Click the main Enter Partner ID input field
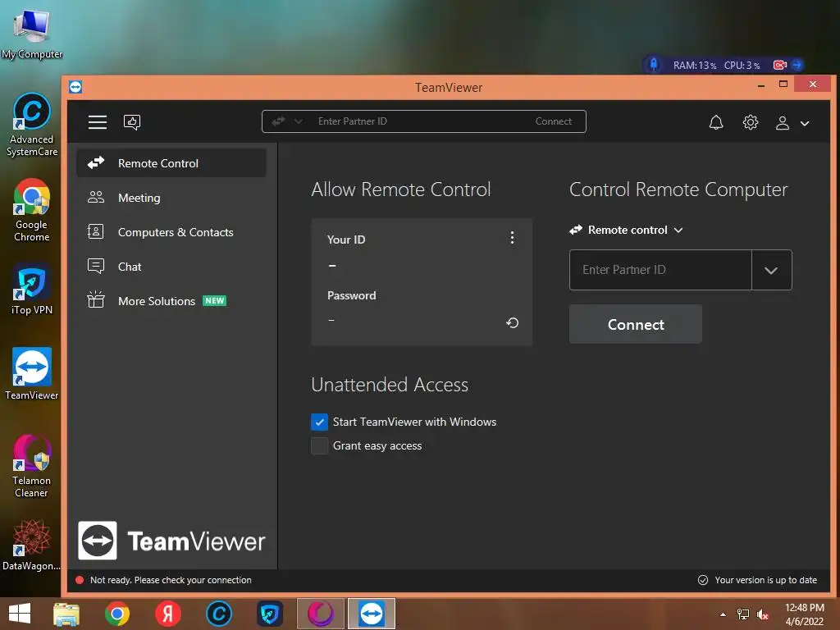Viewport: 840px width, 630px height. (x=660, y=269)
